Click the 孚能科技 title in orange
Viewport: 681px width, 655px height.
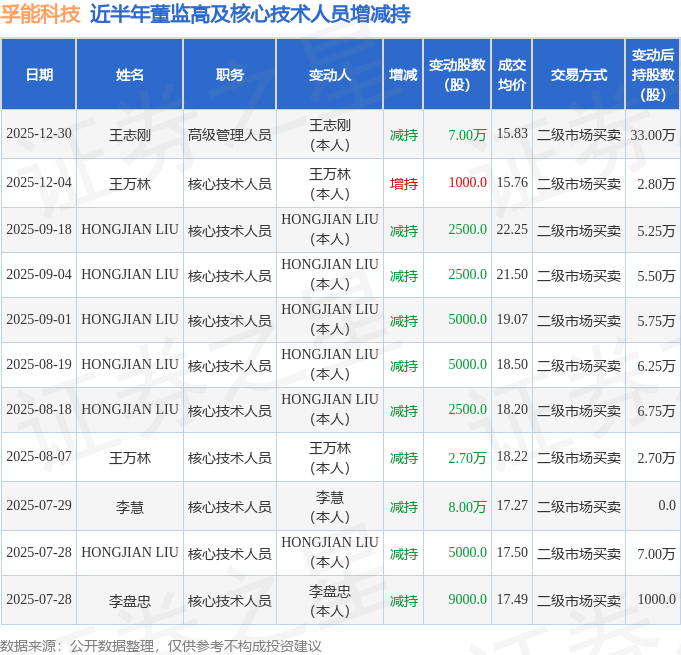pos(41,15)
